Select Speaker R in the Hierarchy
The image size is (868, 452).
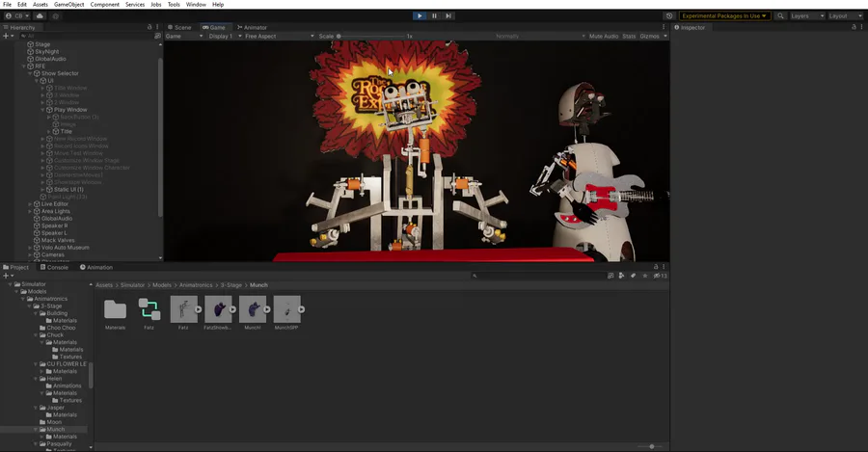(54, 226)
